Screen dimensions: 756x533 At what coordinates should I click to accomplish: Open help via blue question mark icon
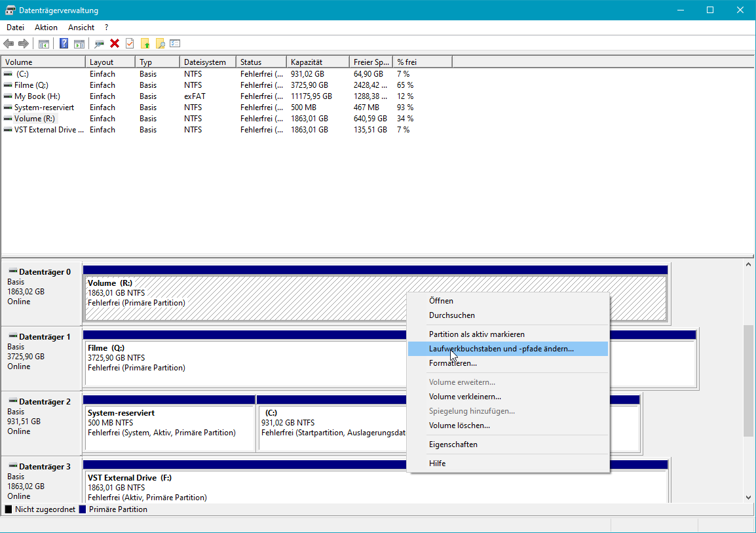64,44
